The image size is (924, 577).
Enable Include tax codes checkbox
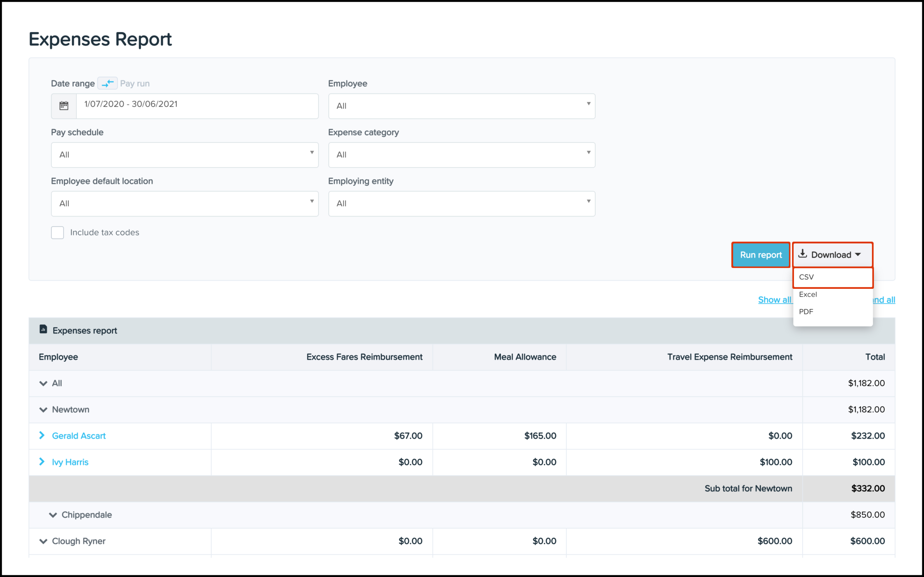point(57,232)
